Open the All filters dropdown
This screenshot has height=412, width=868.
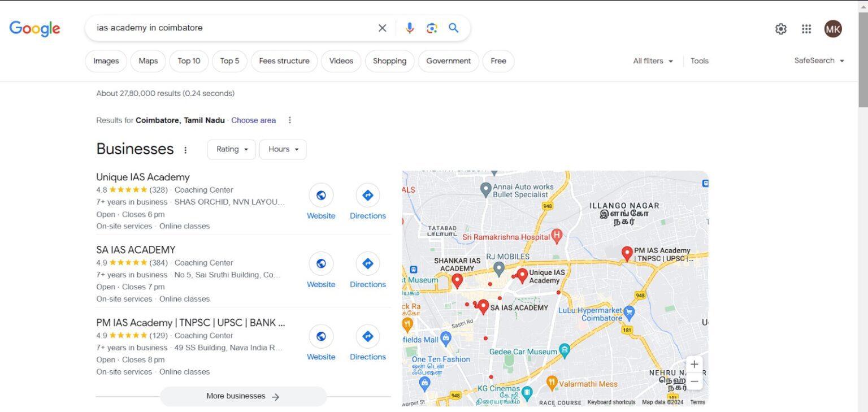(653, 61)
